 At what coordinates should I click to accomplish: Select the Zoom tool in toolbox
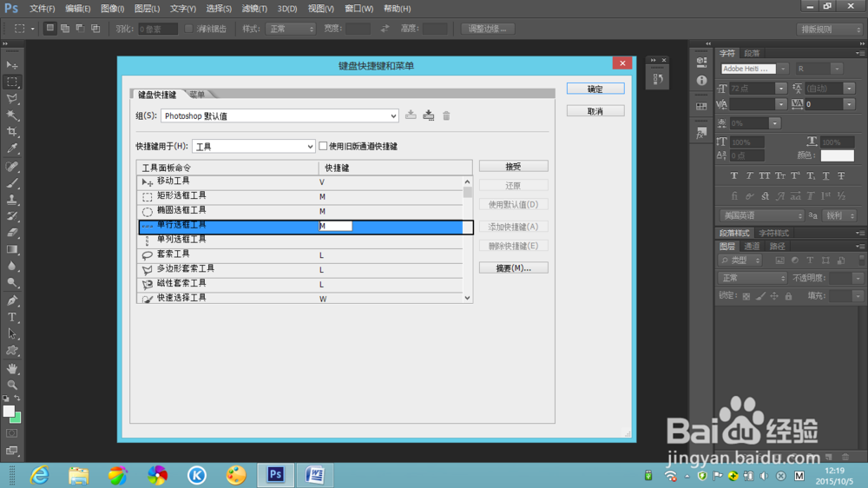pyautogui.click(x=11, y=385)
